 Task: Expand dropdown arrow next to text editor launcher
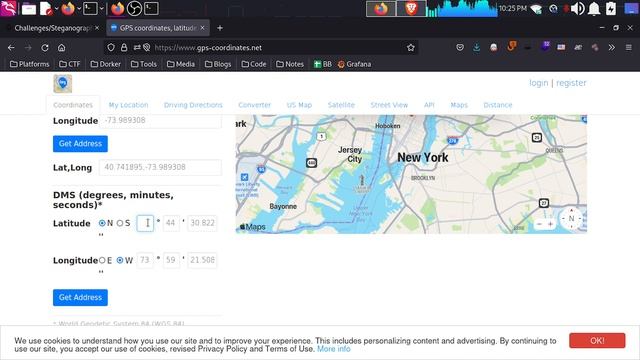56,9
